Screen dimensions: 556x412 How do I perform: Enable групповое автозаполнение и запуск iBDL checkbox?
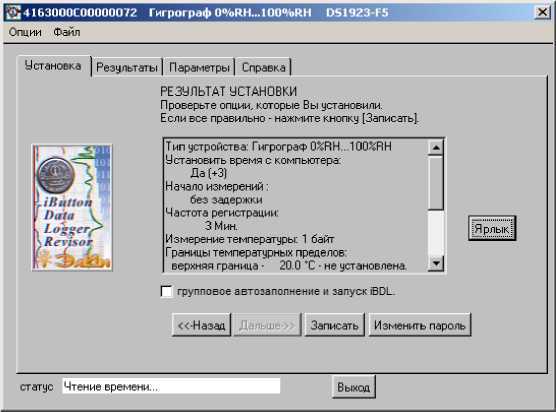point(167,291)
